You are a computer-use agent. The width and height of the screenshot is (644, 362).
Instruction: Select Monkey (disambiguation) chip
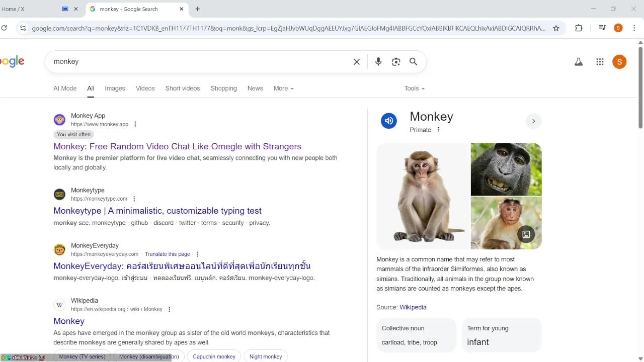[x=149, y=356]
